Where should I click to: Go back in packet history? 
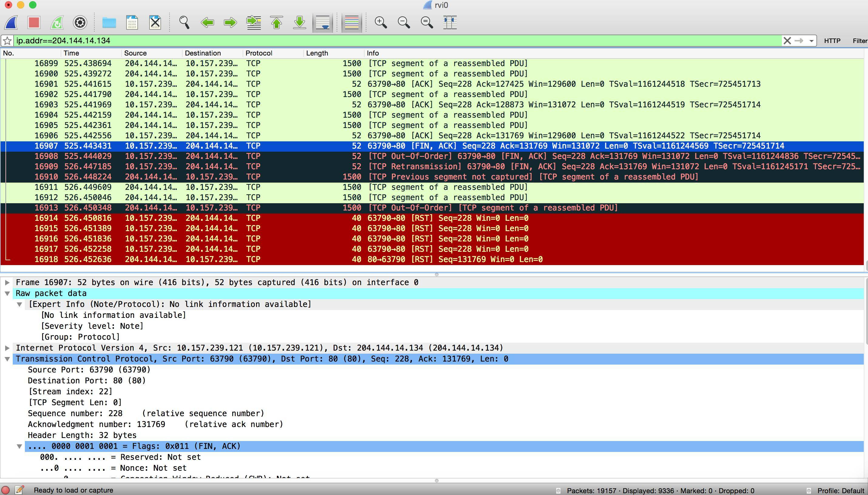[x=207, y=23]
